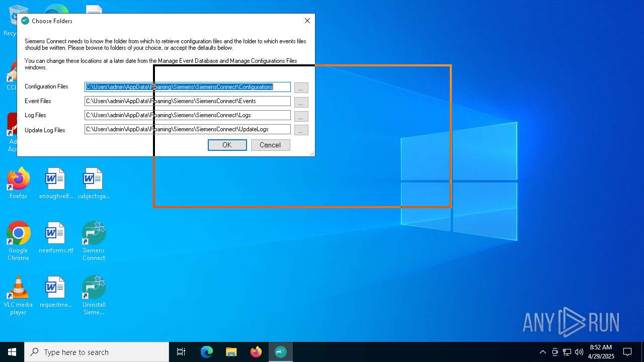Browse for the Event Files folder

point(301,102)
